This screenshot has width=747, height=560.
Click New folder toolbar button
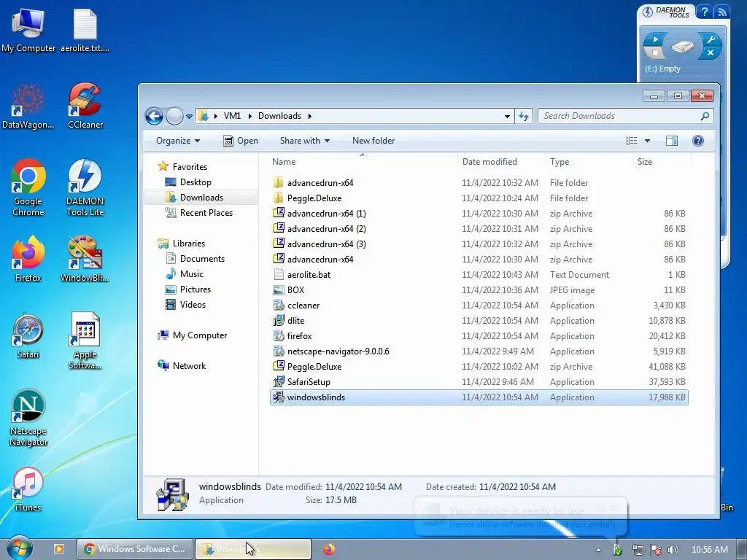coord(373,141)
